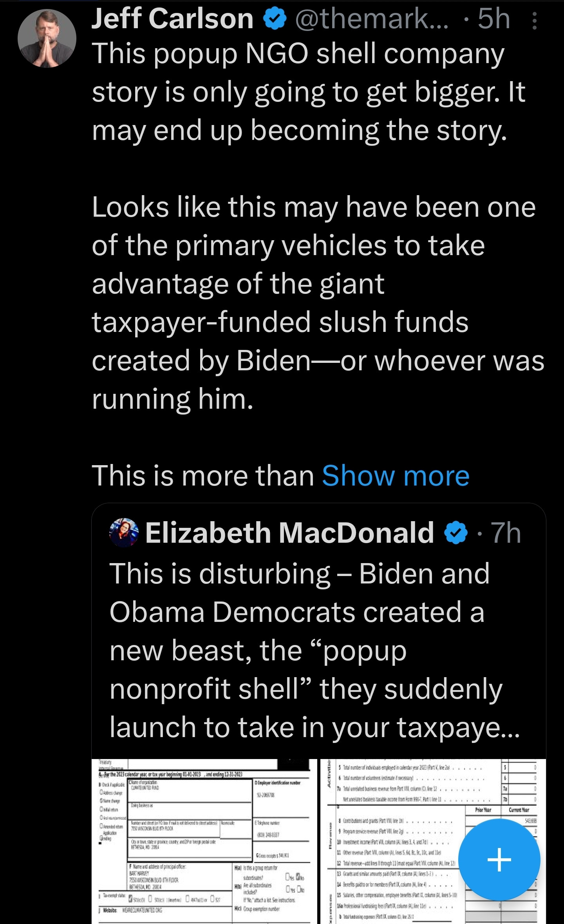Tap the blue compose plus button

pos(499,860)
